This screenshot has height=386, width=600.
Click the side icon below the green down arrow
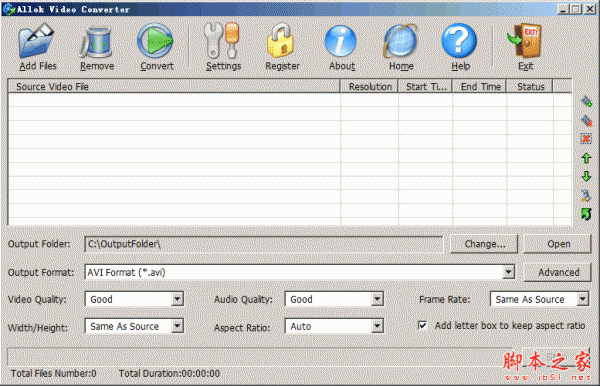[x=586, y=195]
